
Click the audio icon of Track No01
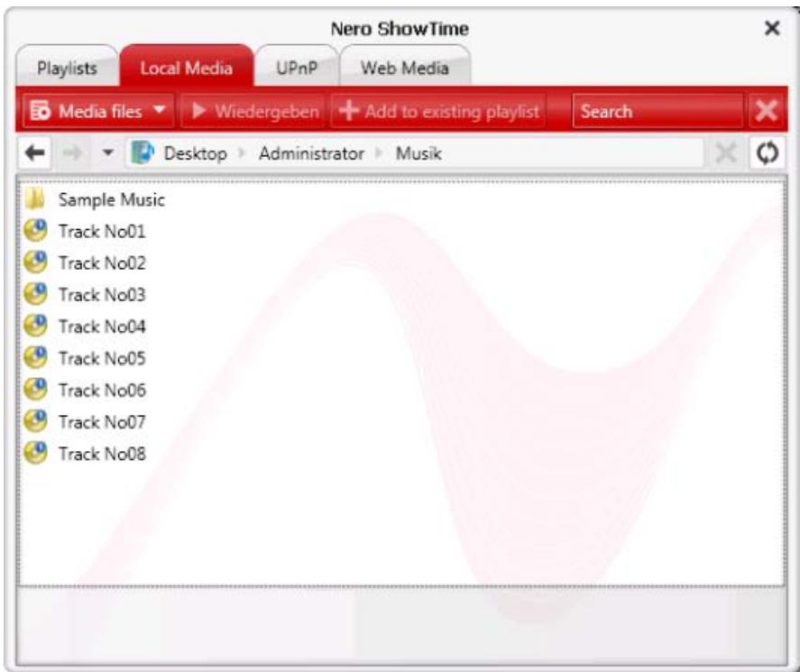pyautogui.click(x=36, y=231)
